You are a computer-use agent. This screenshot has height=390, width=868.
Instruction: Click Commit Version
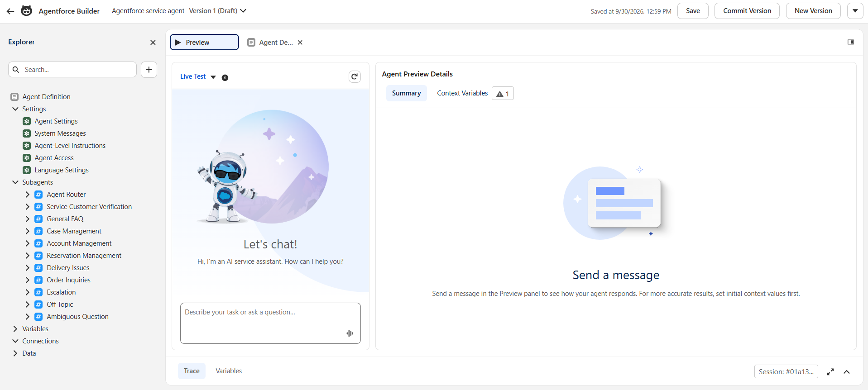click(x=747, y=11)
